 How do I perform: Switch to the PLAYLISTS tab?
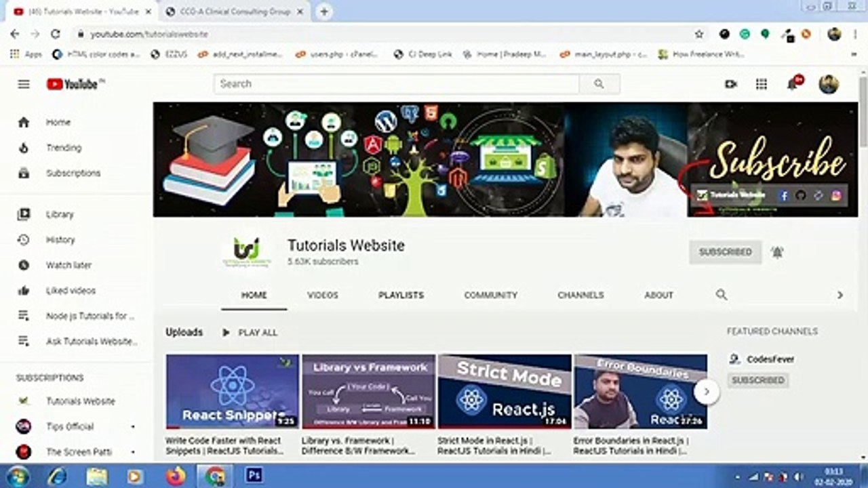[x=401, y=296]
